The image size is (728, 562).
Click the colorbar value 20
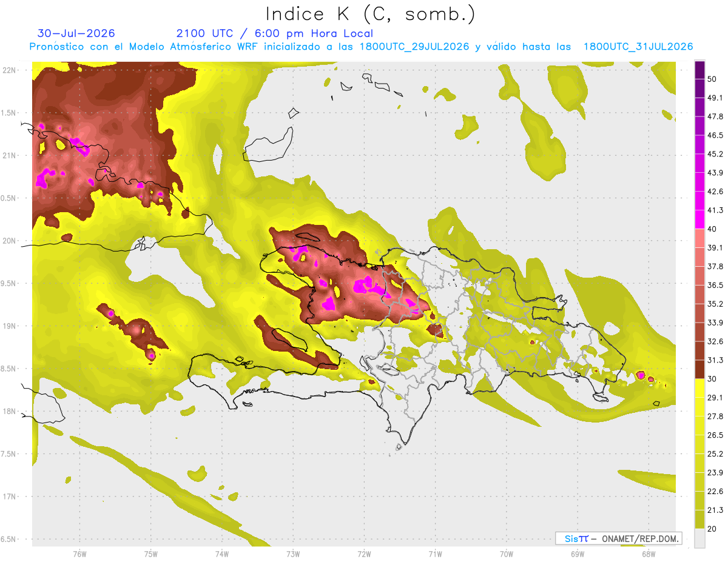pyautogui.click(x=712, y=529)
